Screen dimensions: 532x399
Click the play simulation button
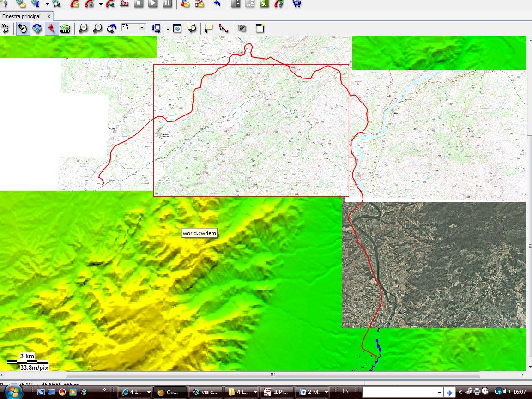(x=153, y=4)
